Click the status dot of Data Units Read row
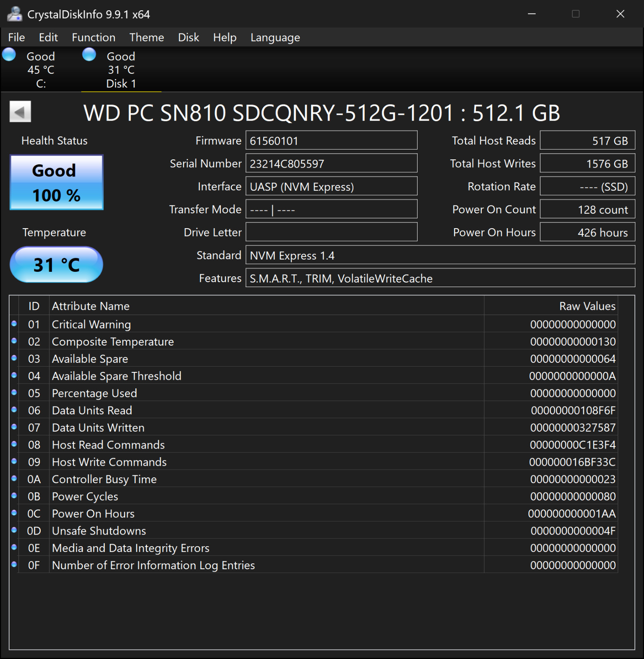 point(14,410)
